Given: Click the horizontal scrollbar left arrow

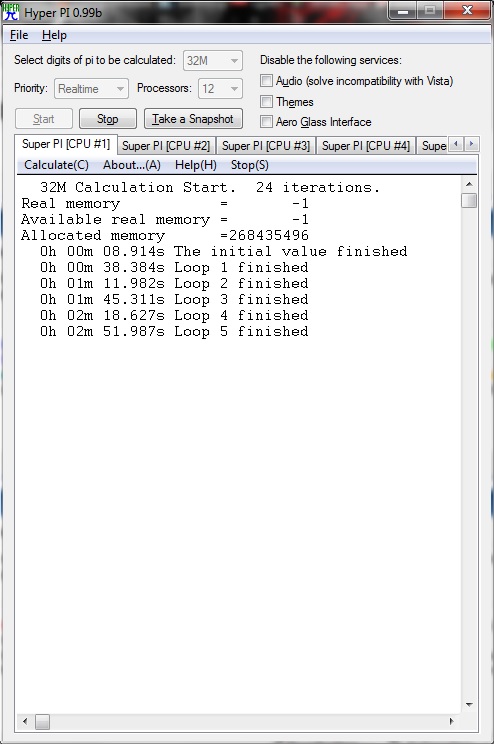Looking at the screenshot, I should [x=25, y=722].
